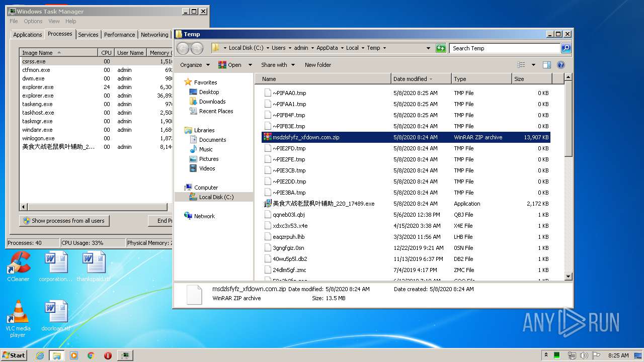This screenshot has width=644, height=362.
Task: Click New folder in Explorer toolbar
Action: tap(318, 65)
